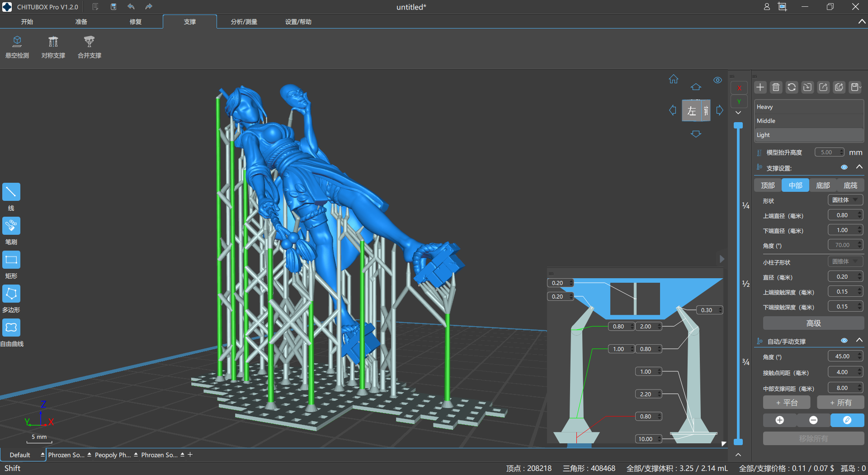Image resolution: width=868 pixels, height=475 pixels.
Task: Rotate the view down with the down arrow
Action: 696,134
